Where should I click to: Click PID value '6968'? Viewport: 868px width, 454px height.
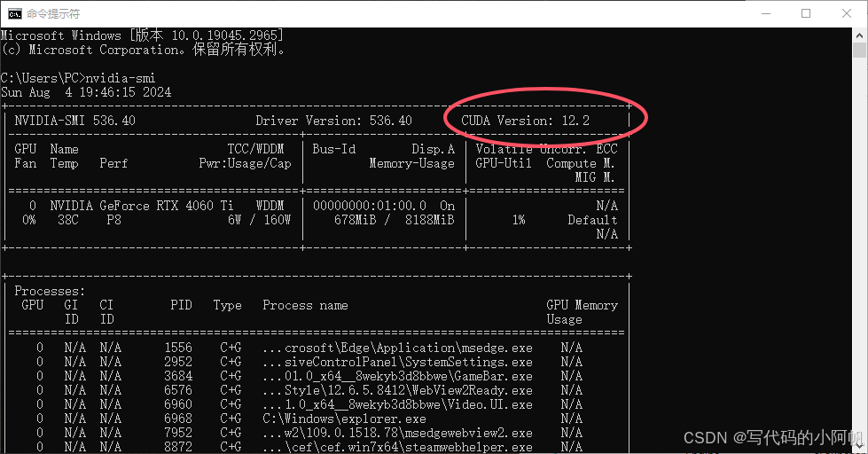pos(178,419)
